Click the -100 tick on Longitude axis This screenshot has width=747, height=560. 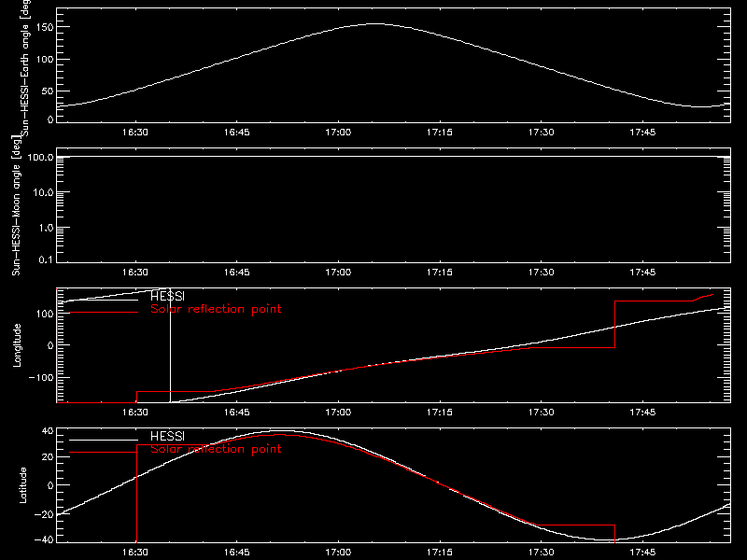pos(41,377)
